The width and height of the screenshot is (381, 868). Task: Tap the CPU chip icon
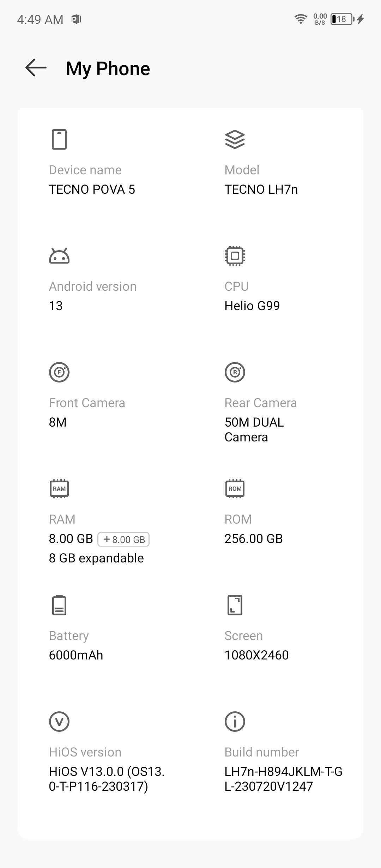pyautogui.click(x=235, y=256)
